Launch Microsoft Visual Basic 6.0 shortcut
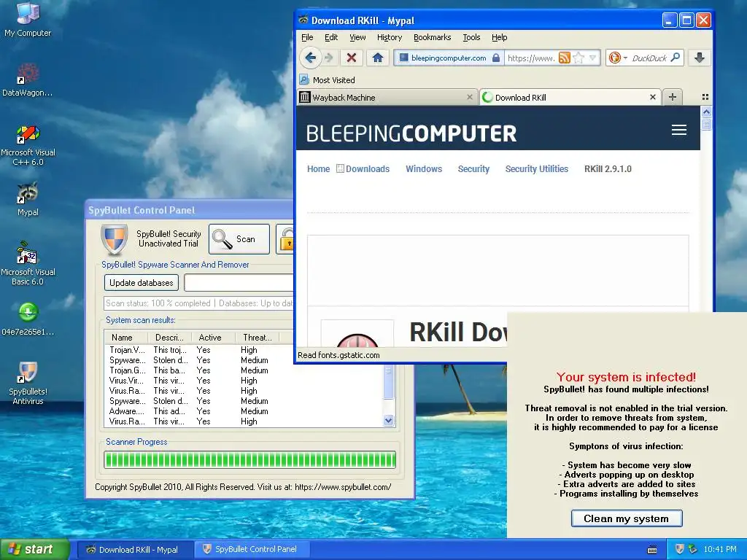The image size is (747, 560). click(28, 264)
